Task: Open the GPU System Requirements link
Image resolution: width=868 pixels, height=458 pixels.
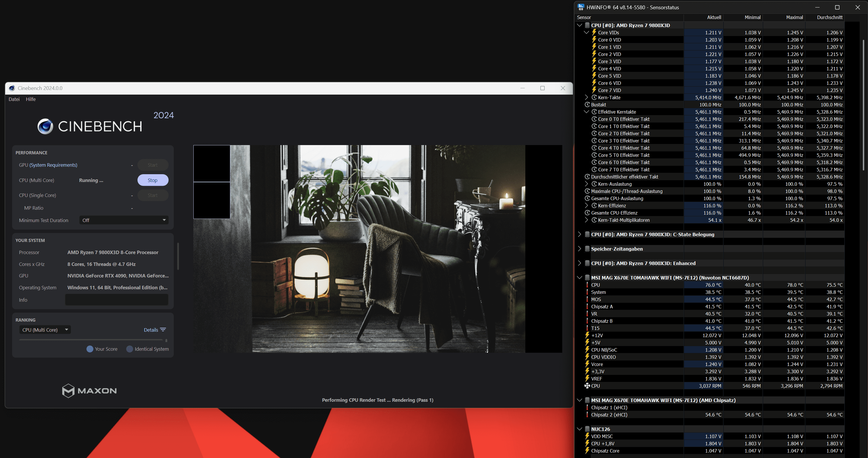Action: click(x=53, y=165)
